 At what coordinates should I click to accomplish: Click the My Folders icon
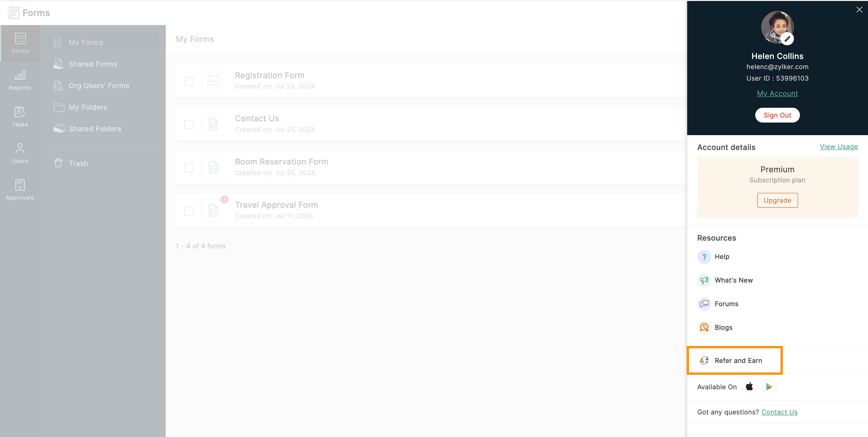pos(59,107)
